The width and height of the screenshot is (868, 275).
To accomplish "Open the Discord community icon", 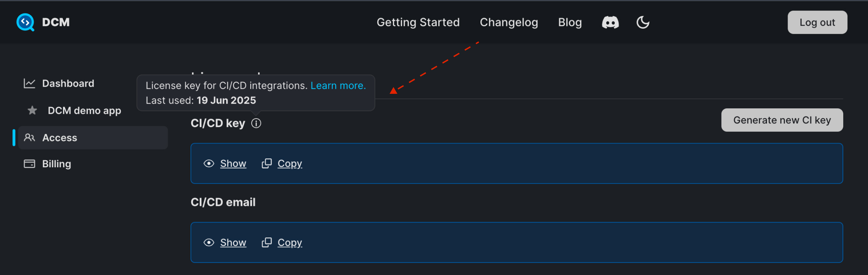I will click(610, 22).
